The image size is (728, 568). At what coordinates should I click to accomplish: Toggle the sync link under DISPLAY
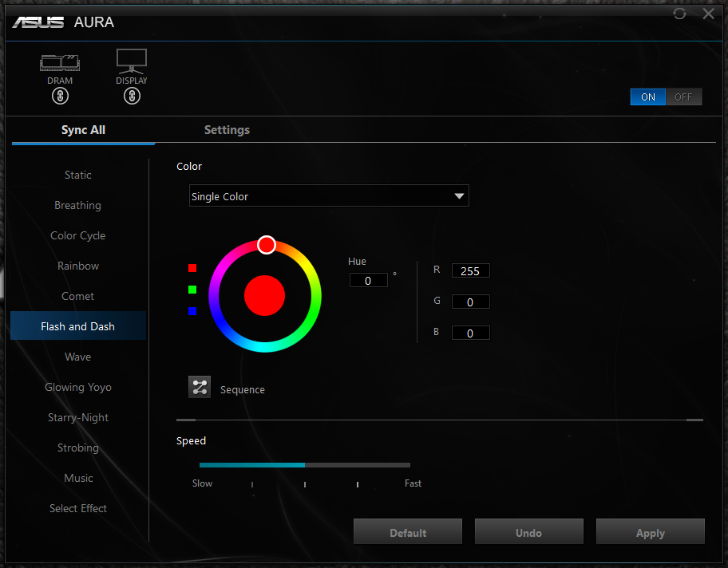[x=132, y=96]
